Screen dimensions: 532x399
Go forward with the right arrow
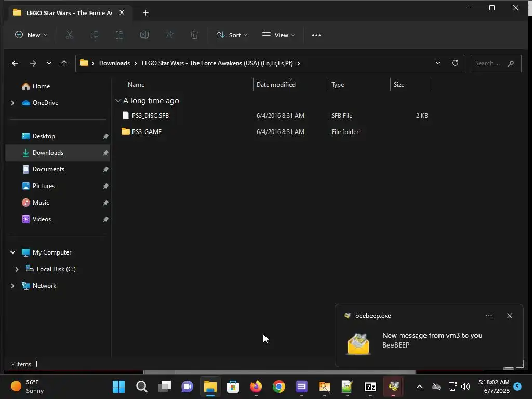[x=33, y=63]
